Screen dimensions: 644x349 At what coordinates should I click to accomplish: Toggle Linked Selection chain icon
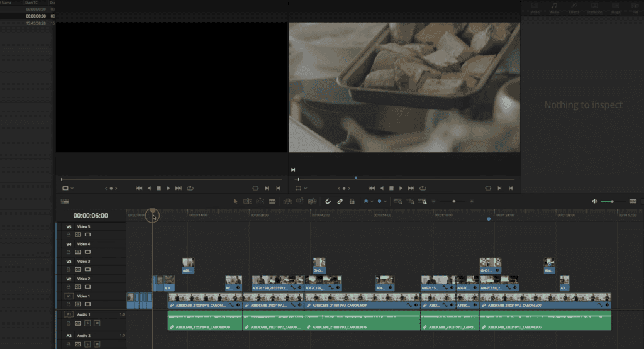pyautogui.click(x=340, y=201)
